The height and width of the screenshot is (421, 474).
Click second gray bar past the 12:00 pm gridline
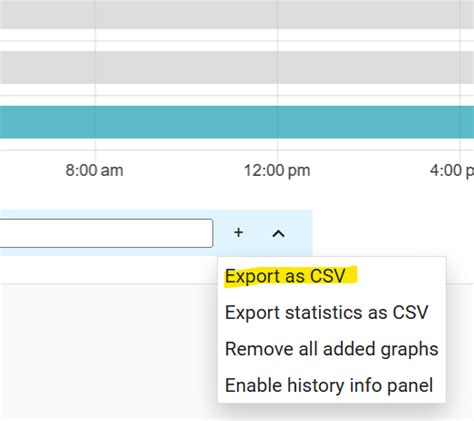click(369, 67)
